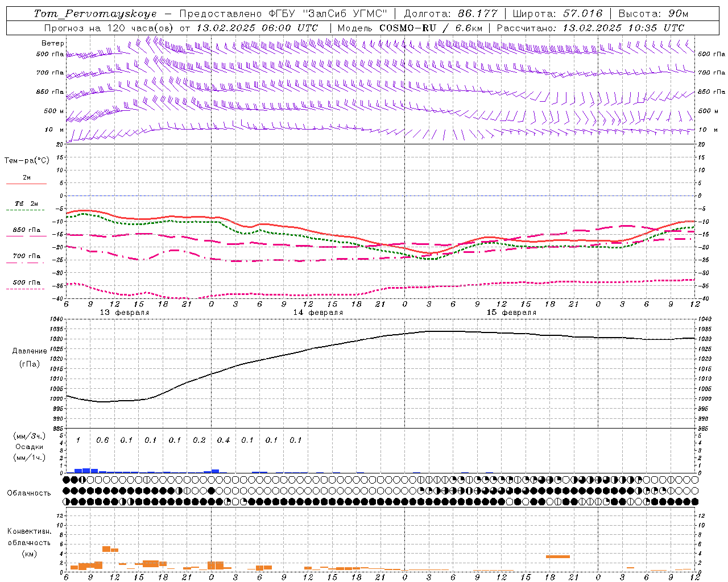Click the date label 13 февраля
728x582 pixels.
(x=125, y=313)
